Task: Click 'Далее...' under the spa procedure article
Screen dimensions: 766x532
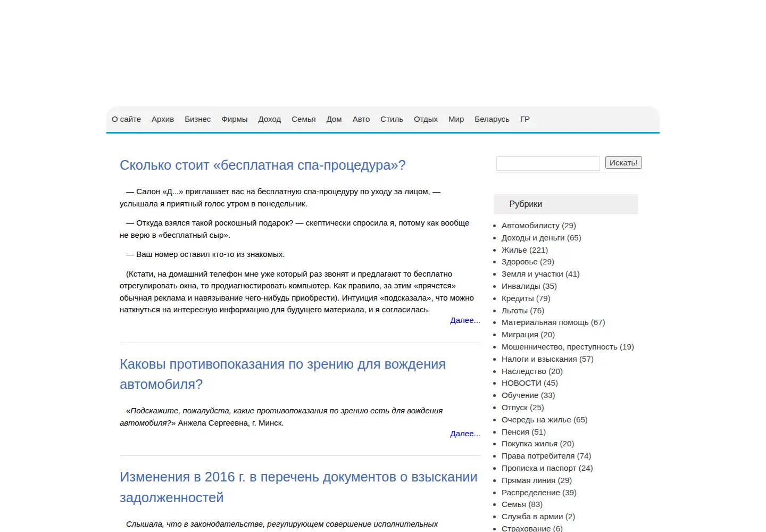Action: [465, 320]
